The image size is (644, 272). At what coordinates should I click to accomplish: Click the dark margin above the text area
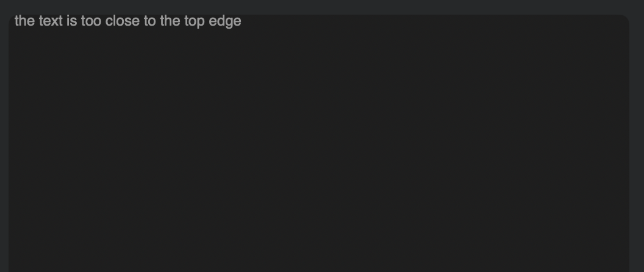click(x=322, y=6)
